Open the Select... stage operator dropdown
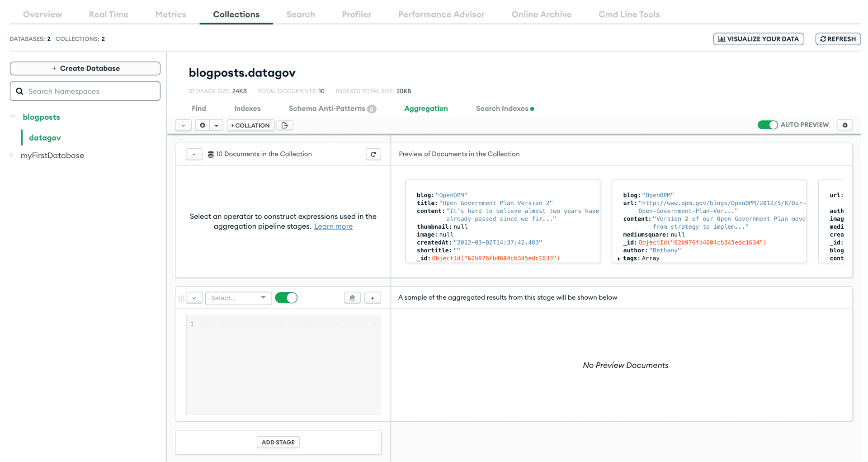 (x=238, y=298)
